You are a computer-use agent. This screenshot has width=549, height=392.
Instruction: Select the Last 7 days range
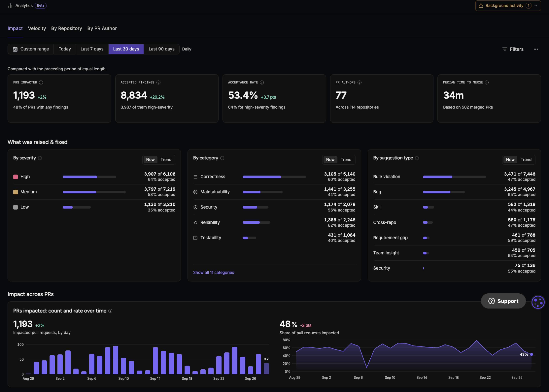92,49
